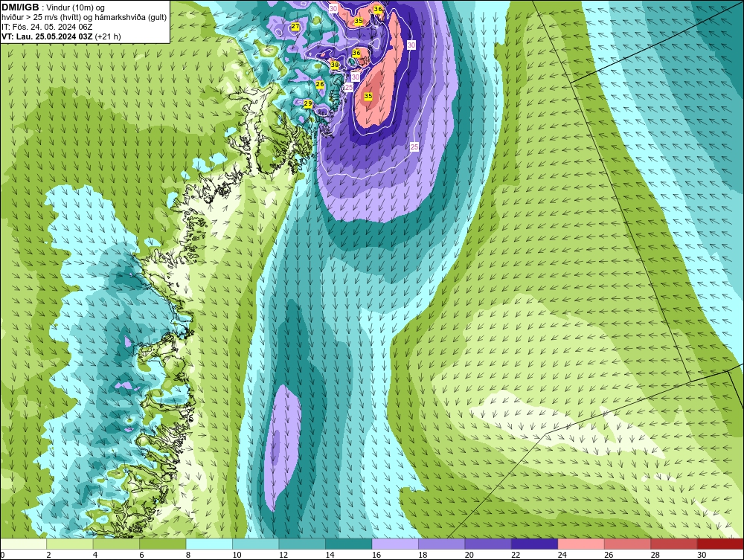Pick the 2–4 m/s light green legend swatch
Image resolution: width=744 pixels, height=560 pixels.
(70, 544)
